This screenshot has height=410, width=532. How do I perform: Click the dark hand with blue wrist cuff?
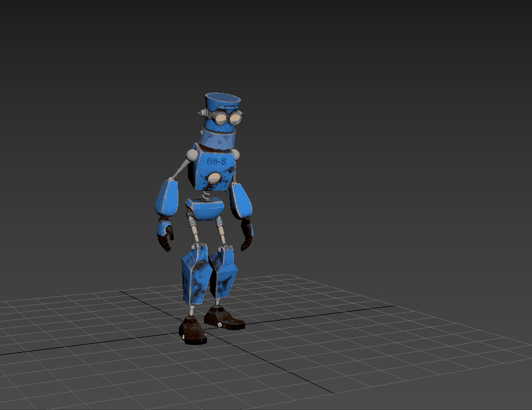tap(165, 234)
